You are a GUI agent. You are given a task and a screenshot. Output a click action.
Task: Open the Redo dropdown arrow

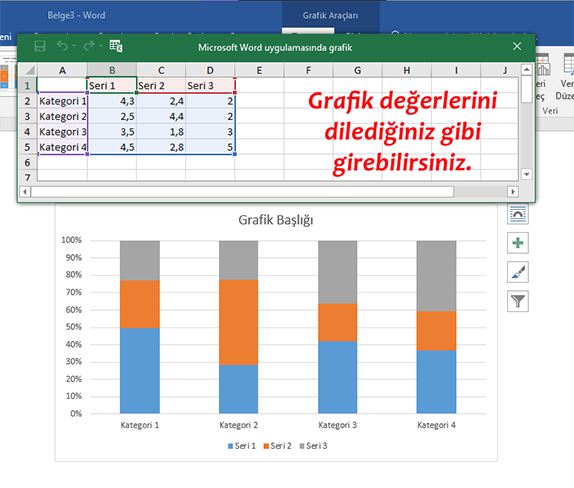(101, 46)
